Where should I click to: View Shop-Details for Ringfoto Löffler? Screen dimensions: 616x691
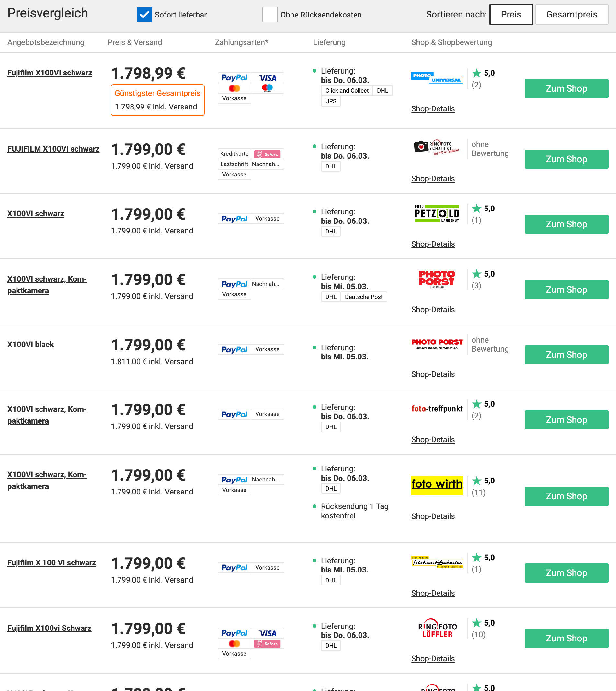(433, 659)
